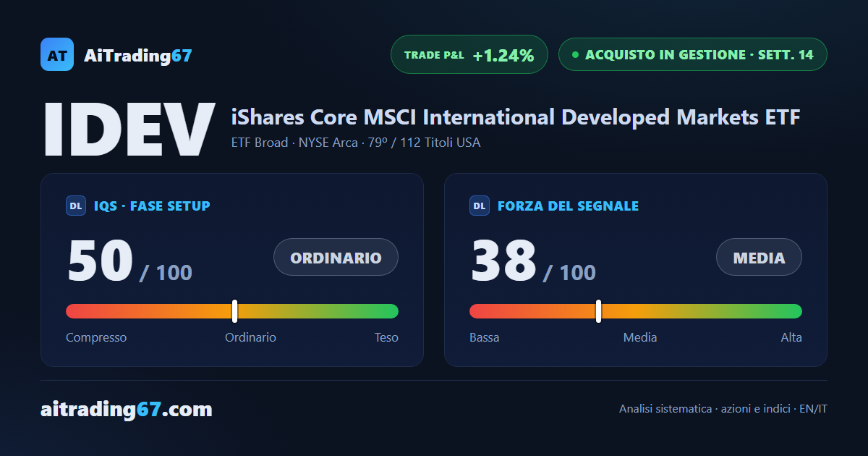Screen dimensions: 868x456
Task: Open the AiTrading67 brand name
Action: [138, 55]
